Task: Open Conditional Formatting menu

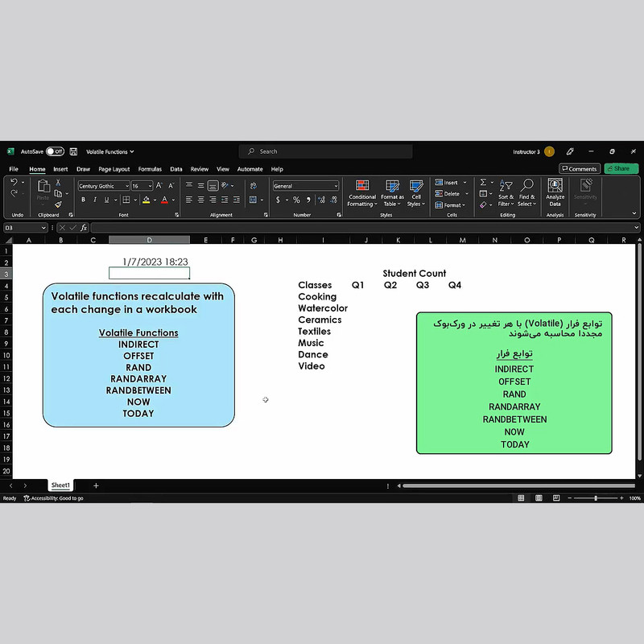Action: [x=361, y=193]
